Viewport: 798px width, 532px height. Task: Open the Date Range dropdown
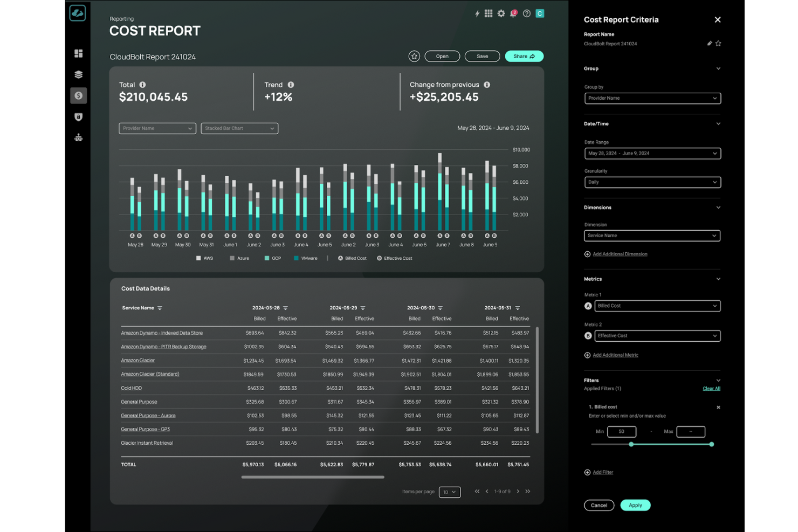click(652, 154)
